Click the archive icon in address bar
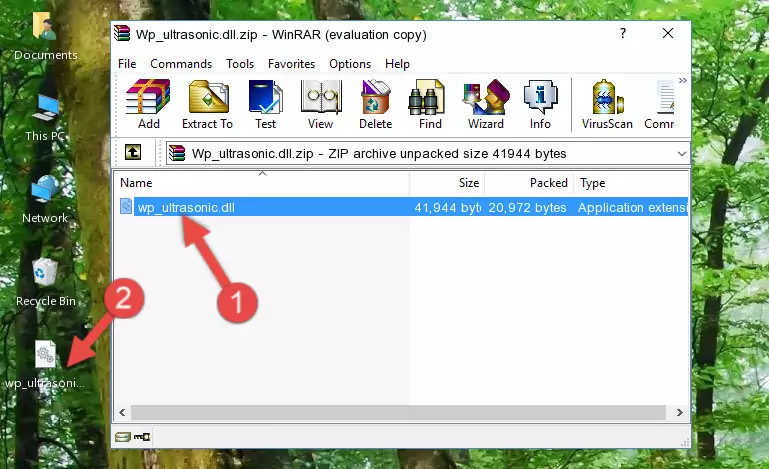This screenshot has height=469, width=769. 177,154
